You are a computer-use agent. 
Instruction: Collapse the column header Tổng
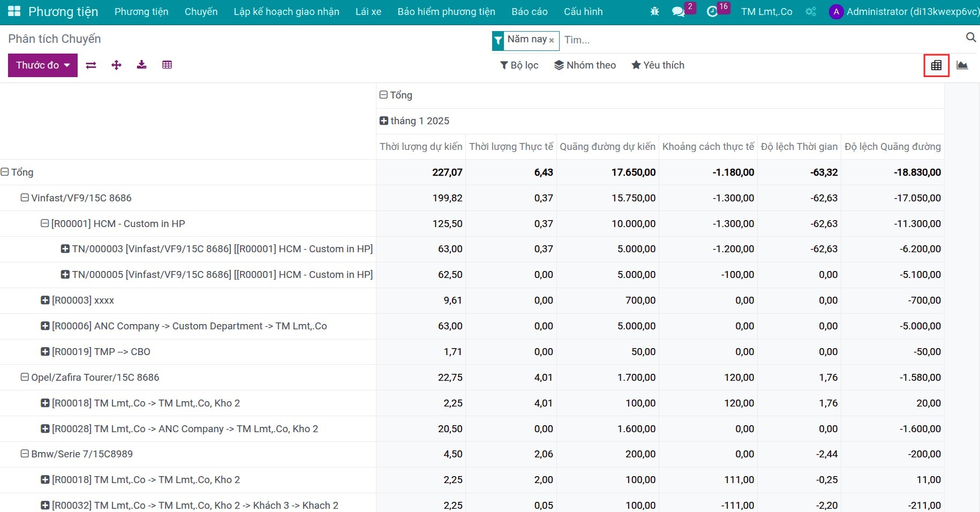coord(396,95)
